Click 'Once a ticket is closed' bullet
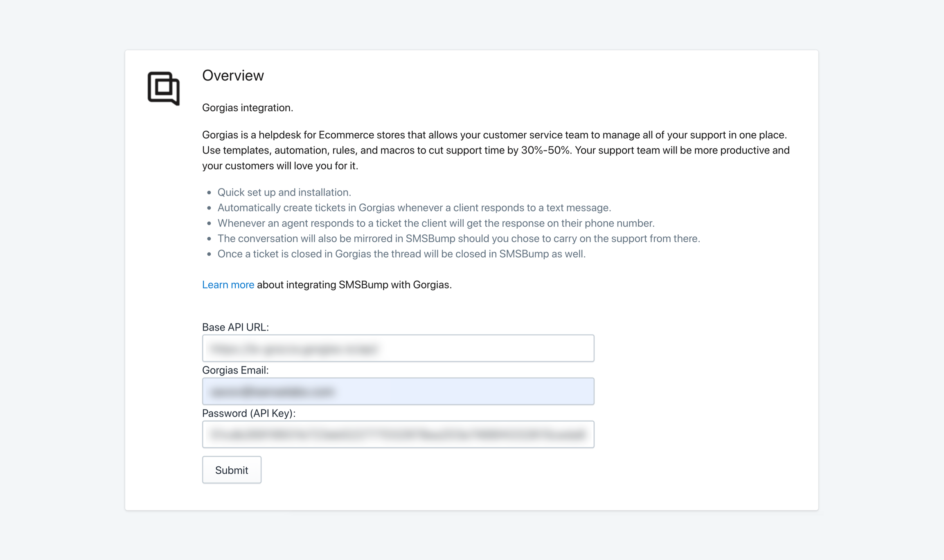 tap(401, 254)
